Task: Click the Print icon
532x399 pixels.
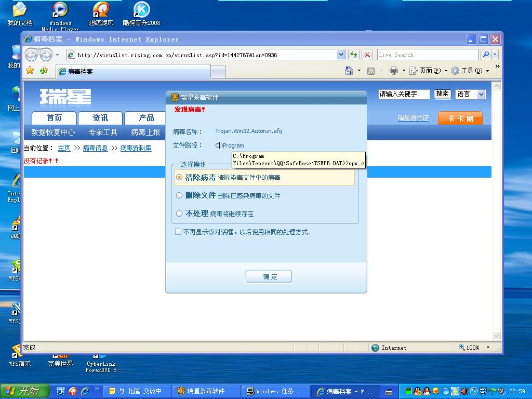Action: coord(394,71)
